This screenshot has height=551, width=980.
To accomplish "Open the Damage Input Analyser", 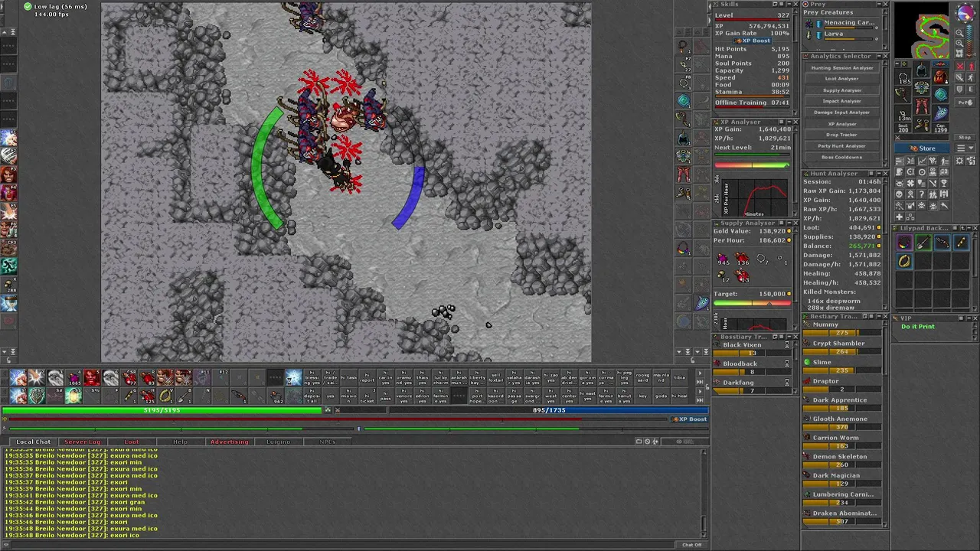I will tap(842, 112).
